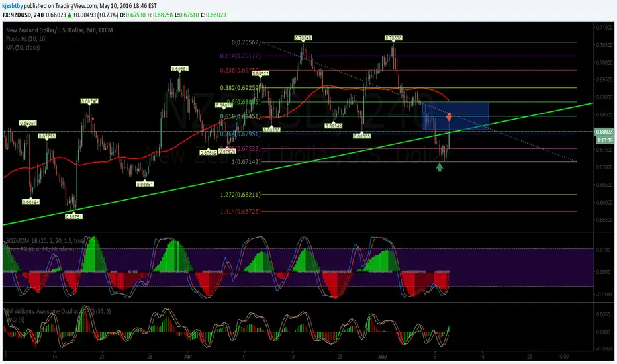Select the Fibonacci extension label 1.414(0.65725)

[240, 212]
